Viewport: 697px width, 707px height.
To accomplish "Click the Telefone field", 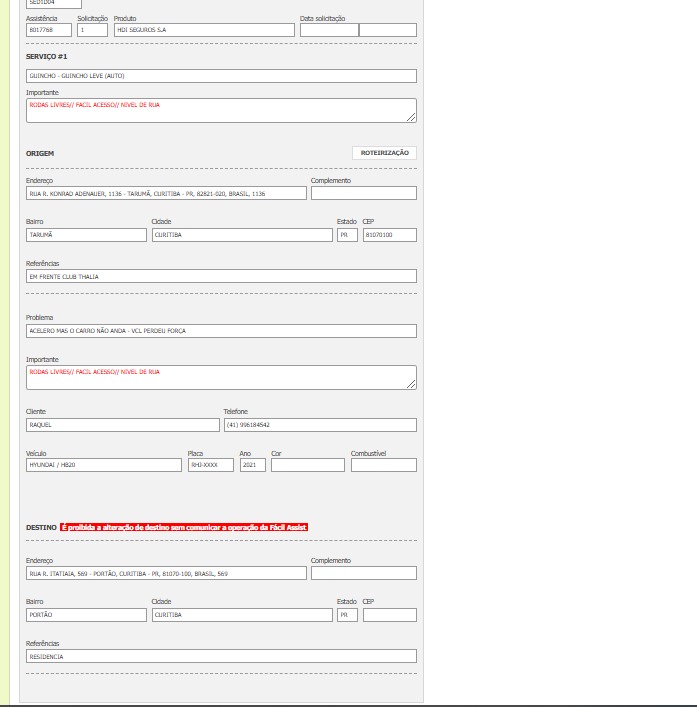I will click(x=319, y=425).
